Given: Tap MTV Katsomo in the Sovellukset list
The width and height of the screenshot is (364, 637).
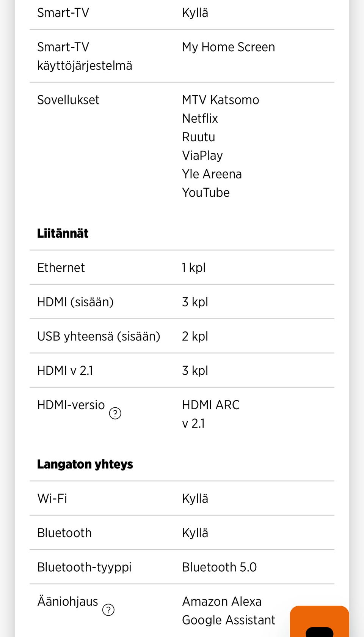Looking at the screenshot, I should pyautogui.click(x=220, y=100).
